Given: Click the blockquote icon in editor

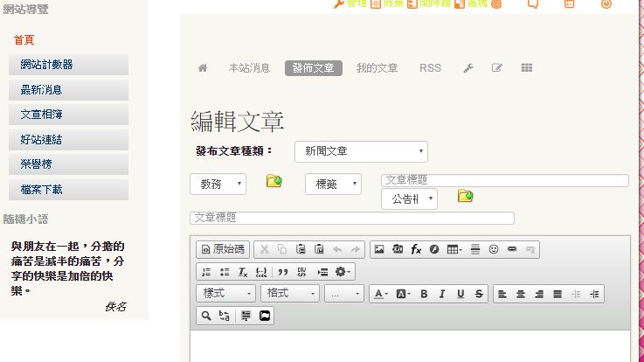Looking at the screenshot, I should point(282,272).
